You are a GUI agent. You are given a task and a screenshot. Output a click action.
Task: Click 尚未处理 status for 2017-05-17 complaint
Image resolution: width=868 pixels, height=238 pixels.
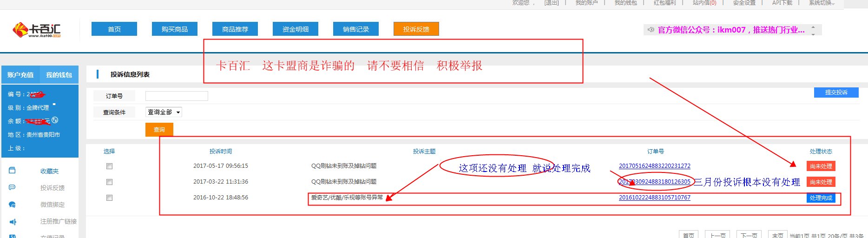(821, 166)
